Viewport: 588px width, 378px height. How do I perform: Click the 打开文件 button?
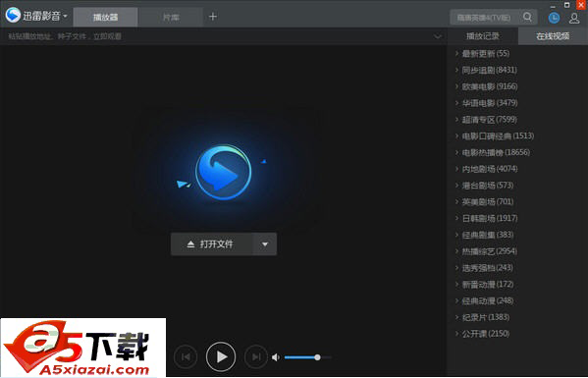click(212, 244)
